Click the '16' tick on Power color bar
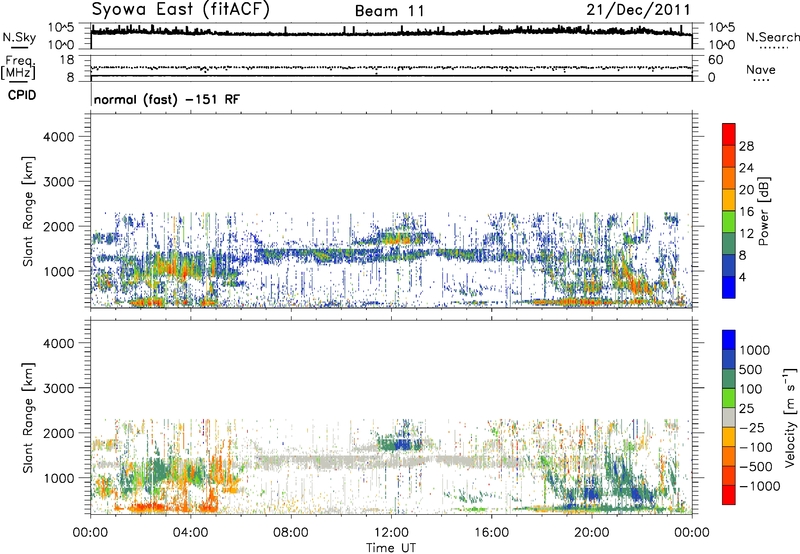Image resolution: width=800 pixels, height=554 pixels. [x=746, y=212]
